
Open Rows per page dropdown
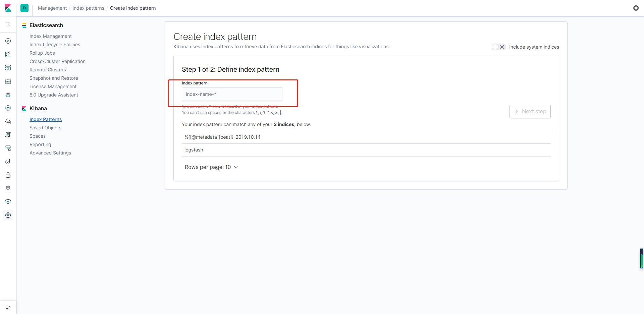pos(211,167)
